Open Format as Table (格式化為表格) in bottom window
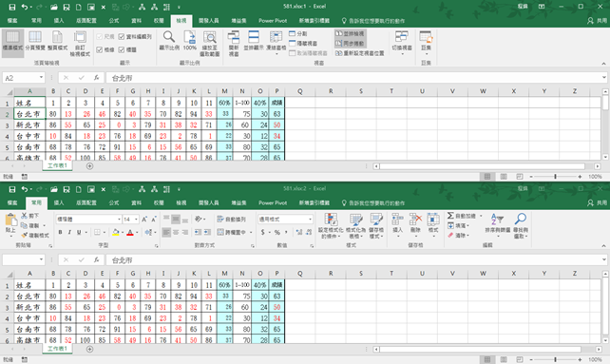 (x=355, y=226)
